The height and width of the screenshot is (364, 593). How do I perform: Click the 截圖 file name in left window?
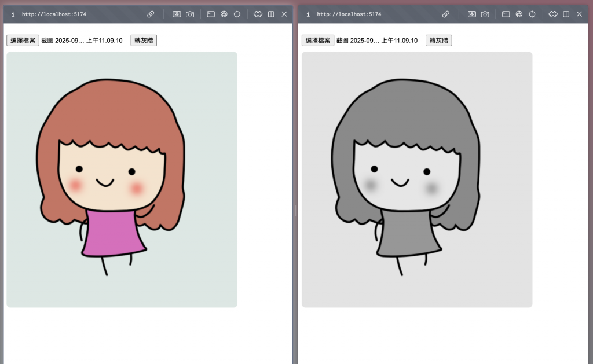coord(82,41)
